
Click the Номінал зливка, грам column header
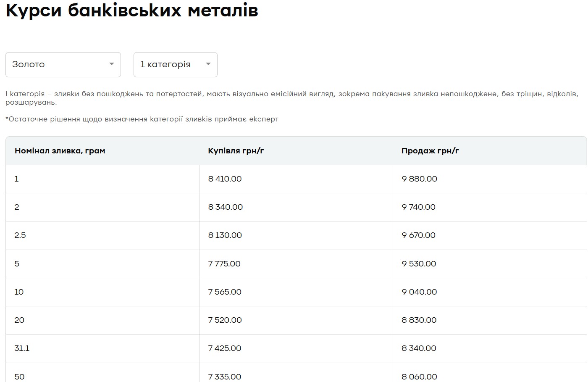pos(102,151)
